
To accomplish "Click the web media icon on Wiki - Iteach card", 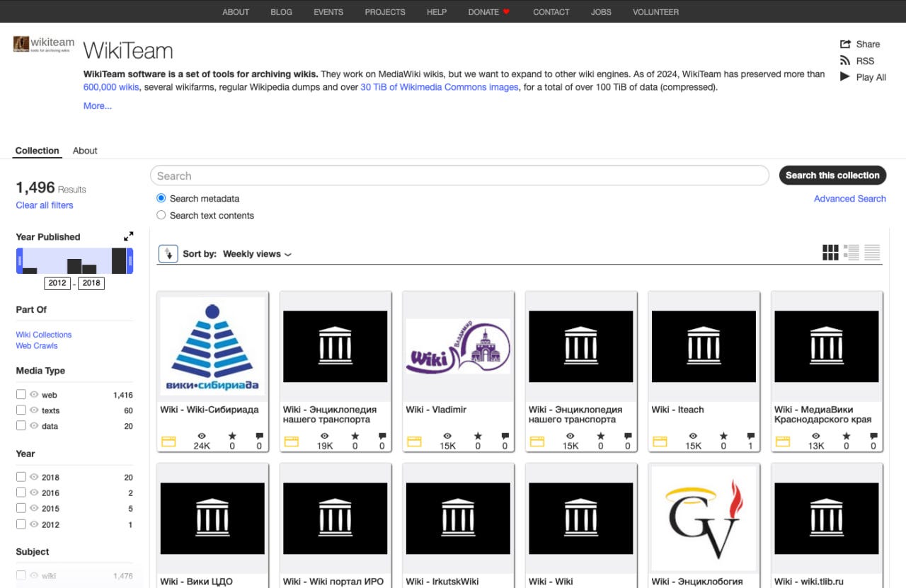I will tap(660, 442).
